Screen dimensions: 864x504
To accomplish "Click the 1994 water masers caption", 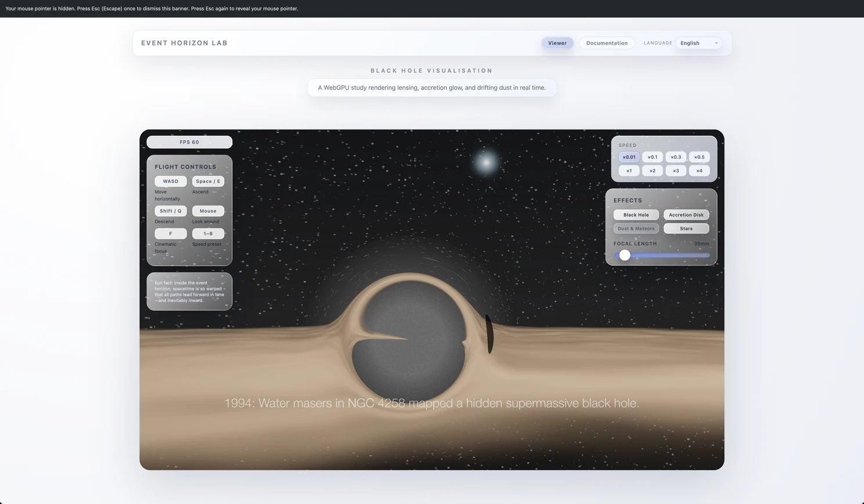I will coord(431,403).
